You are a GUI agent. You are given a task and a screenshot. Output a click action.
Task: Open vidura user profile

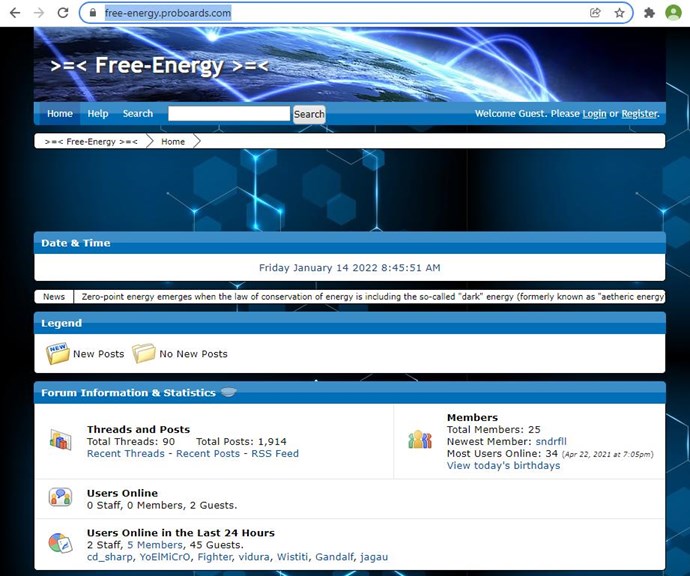click(254, 557)
